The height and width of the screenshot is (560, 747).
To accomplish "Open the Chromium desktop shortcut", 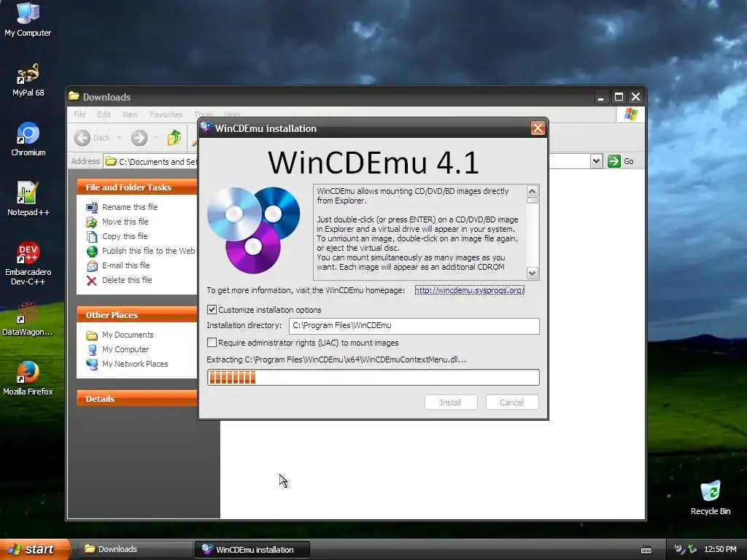I will coord(28,139).
